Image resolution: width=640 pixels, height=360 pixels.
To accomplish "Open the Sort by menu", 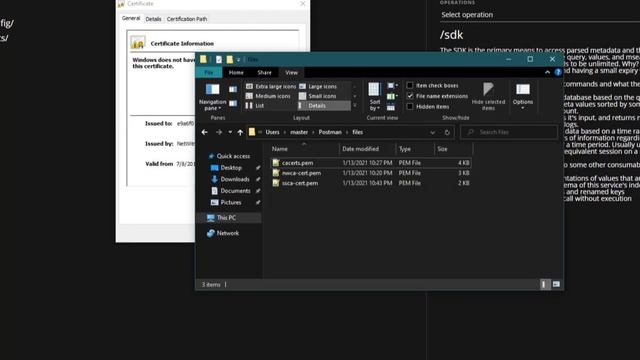I will [x=374, y=97].
